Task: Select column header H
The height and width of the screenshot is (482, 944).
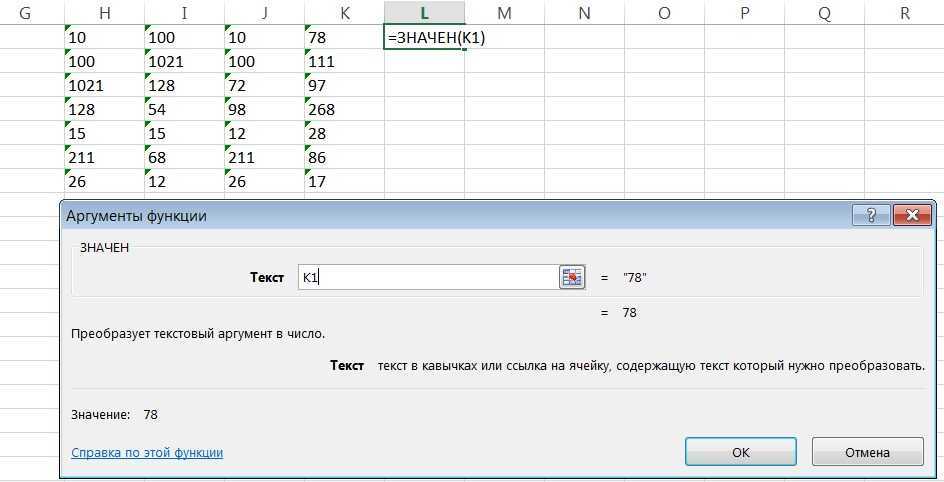Action: pos(104,13)
